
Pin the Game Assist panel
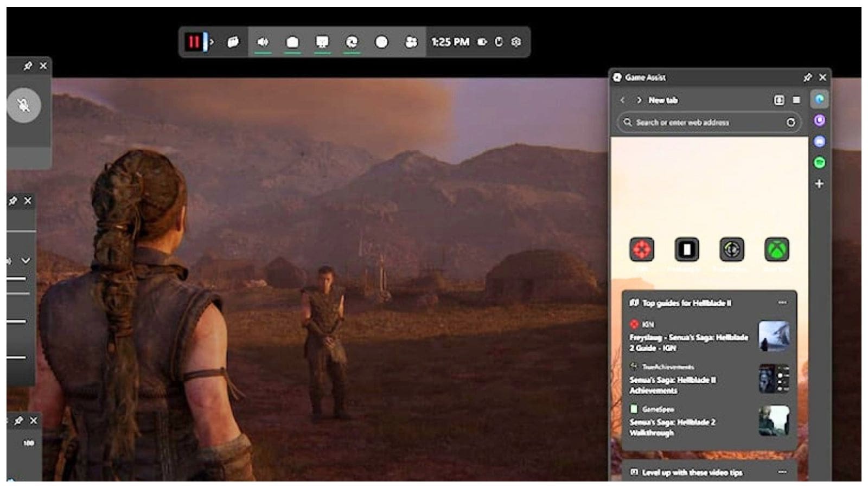(807, 78)
